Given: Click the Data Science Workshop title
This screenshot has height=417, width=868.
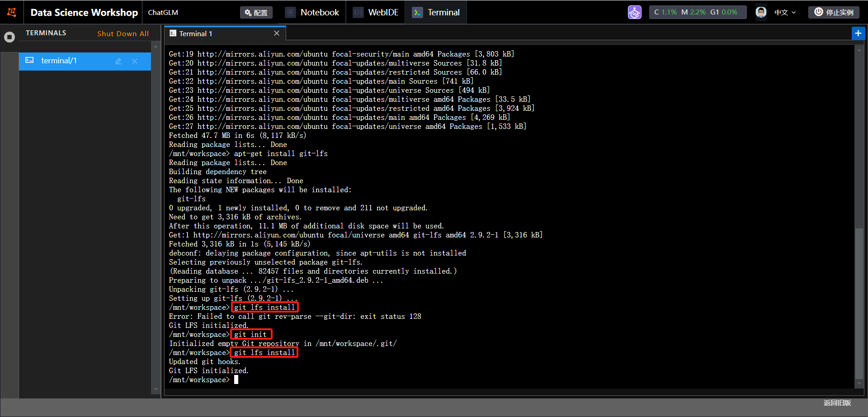Looking at the screenshot, I should pos(84,12).
